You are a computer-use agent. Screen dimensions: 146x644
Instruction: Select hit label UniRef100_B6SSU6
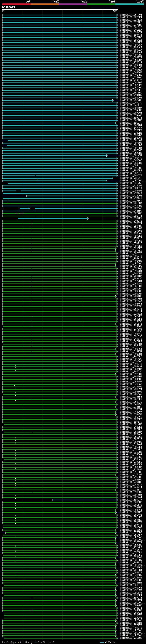pyautogui.click(x=131, y=502)
